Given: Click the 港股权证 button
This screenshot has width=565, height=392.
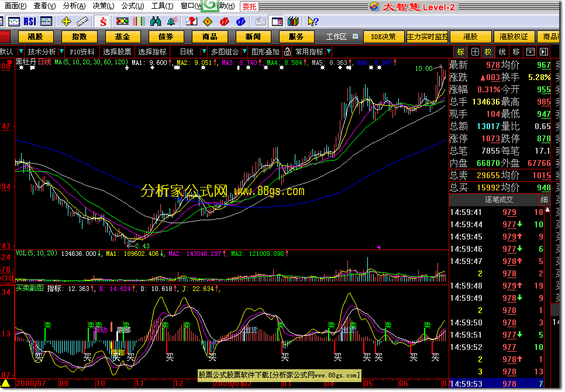Looking at the screenshot, I should coord(514,36).
